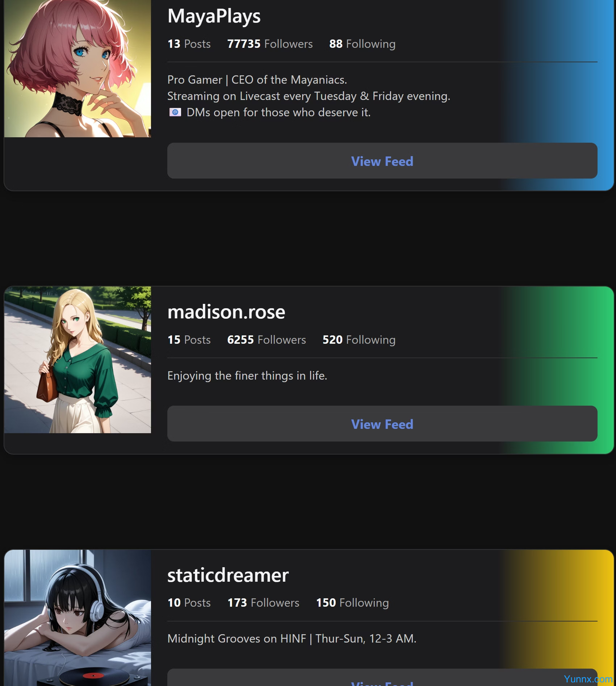Click the Yunnx.com watermark link
This screenshot has width=616, height=686.
point(588,679)
